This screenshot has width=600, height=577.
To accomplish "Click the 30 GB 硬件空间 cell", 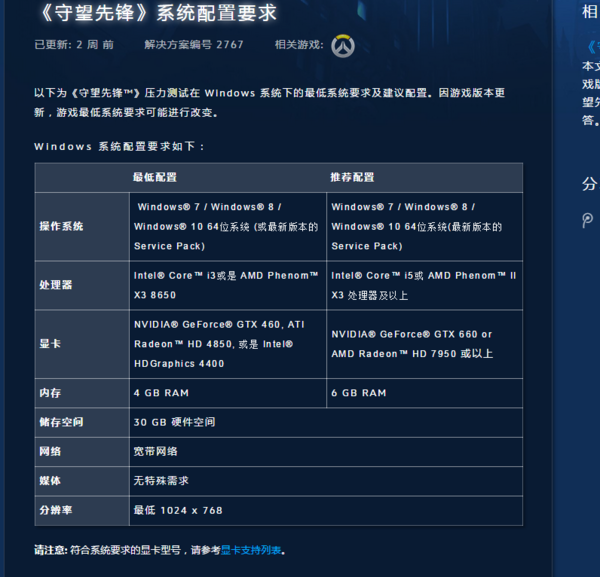I will (x=326, y=422).
